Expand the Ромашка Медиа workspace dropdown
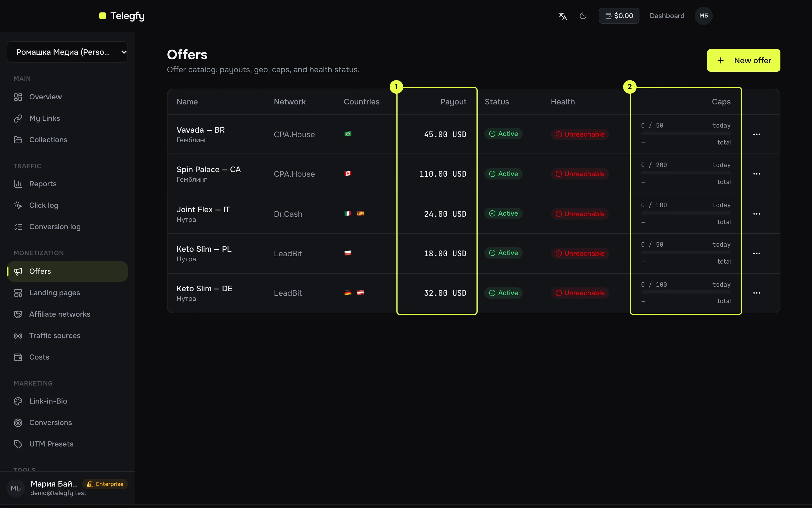This screenshot has width=812, height=508. pos(67,52)
